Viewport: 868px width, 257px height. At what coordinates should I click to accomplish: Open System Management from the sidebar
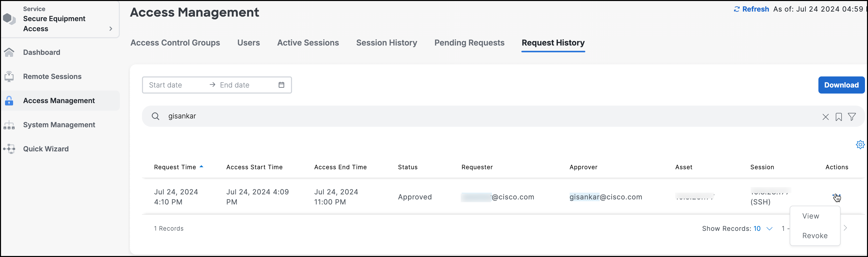59,124
